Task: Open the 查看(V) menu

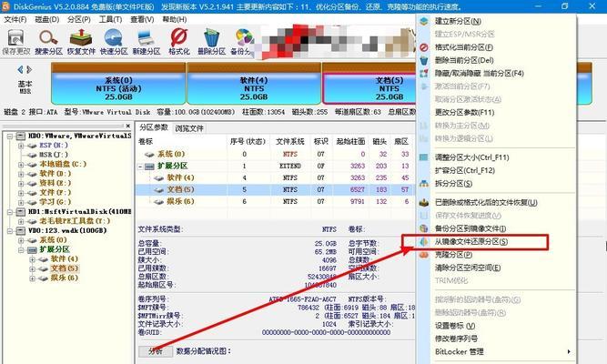Action: click(142, 19)
